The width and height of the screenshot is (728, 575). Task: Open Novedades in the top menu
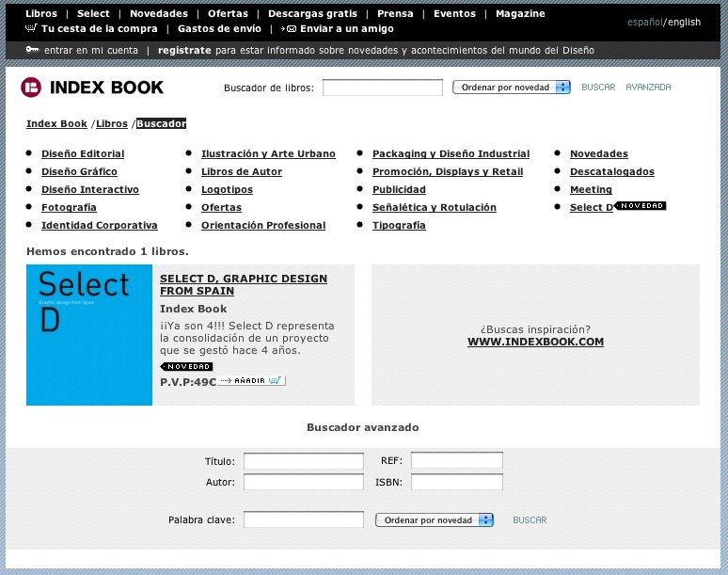159,13
